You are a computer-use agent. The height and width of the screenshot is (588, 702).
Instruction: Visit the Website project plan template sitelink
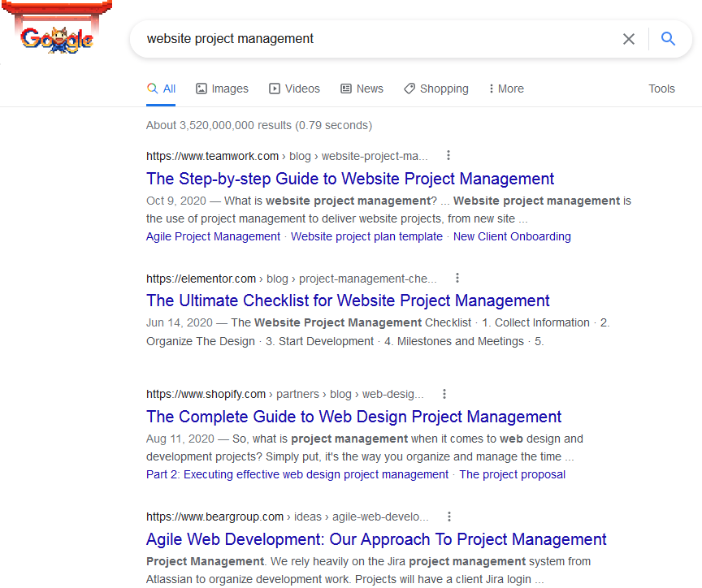[x=366, y=236]
